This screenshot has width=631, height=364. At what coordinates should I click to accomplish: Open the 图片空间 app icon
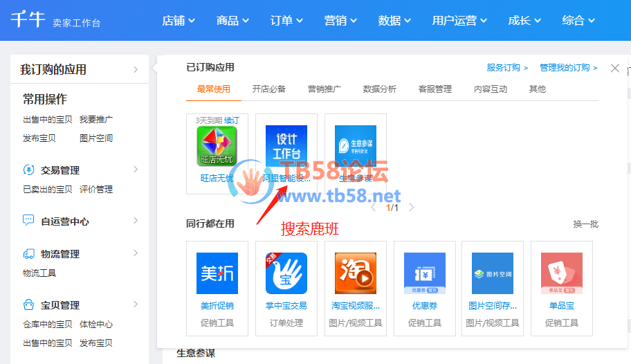(x=493, y=273)
